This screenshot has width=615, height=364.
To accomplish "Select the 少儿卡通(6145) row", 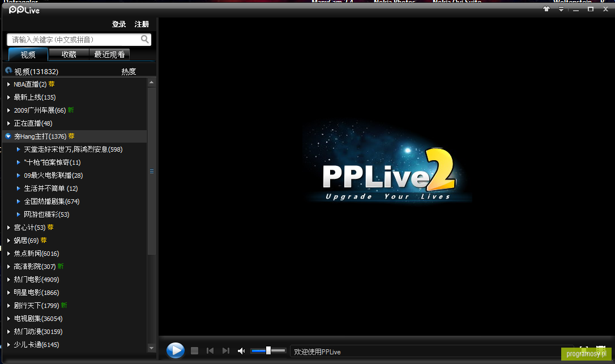I will [x=75, y=344].
